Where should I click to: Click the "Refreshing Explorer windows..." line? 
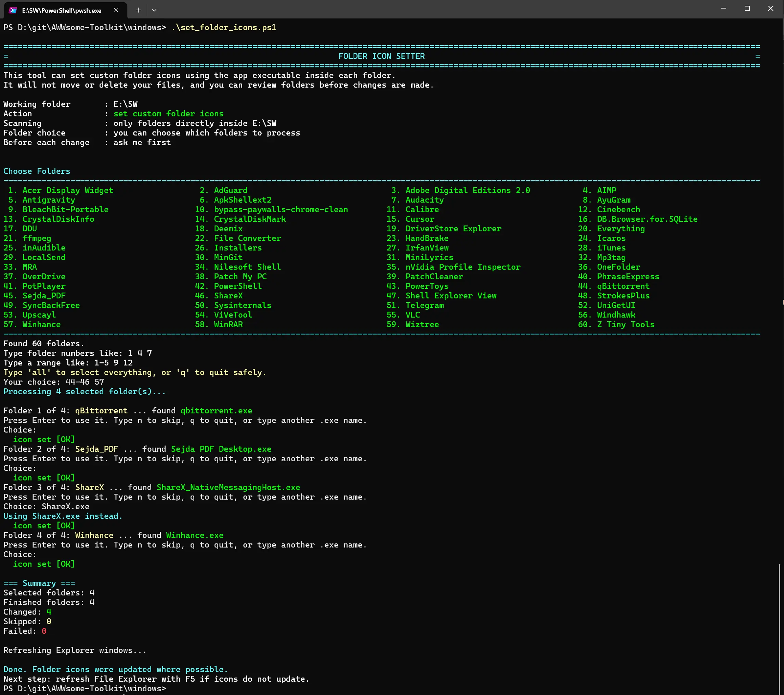point(75,651)
